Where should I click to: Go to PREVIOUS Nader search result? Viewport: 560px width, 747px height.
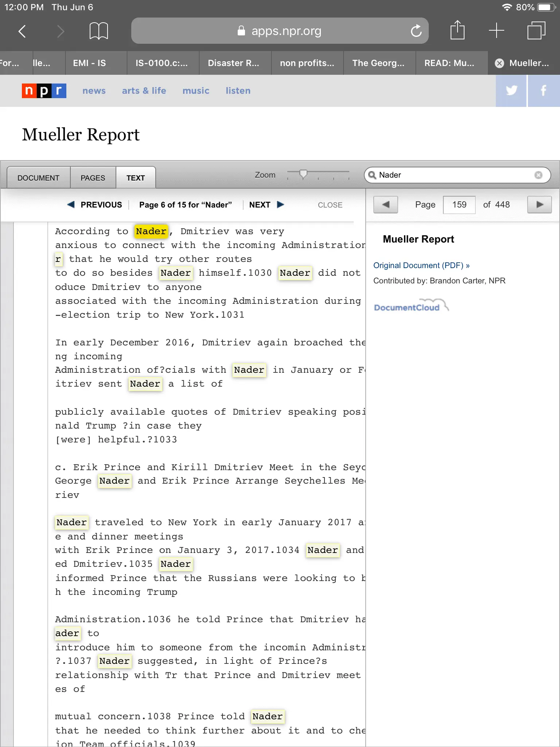click(x=95, y=205)
